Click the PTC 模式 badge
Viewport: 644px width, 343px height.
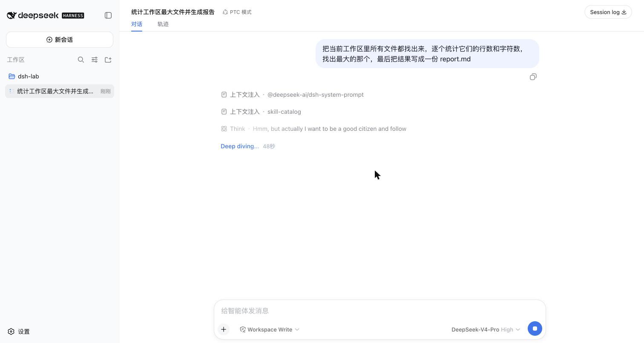click(x=237, y=12)
